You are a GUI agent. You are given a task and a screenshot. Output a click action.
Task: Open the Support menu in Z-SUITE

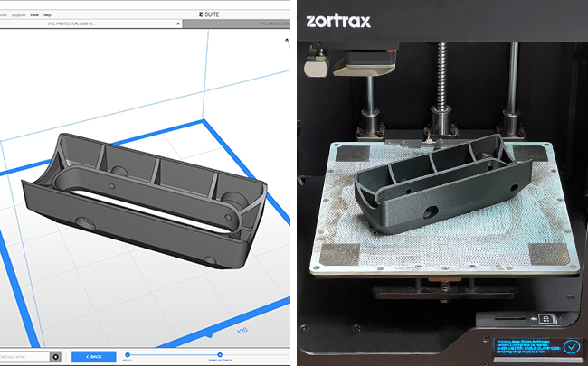tap(18, 15)
